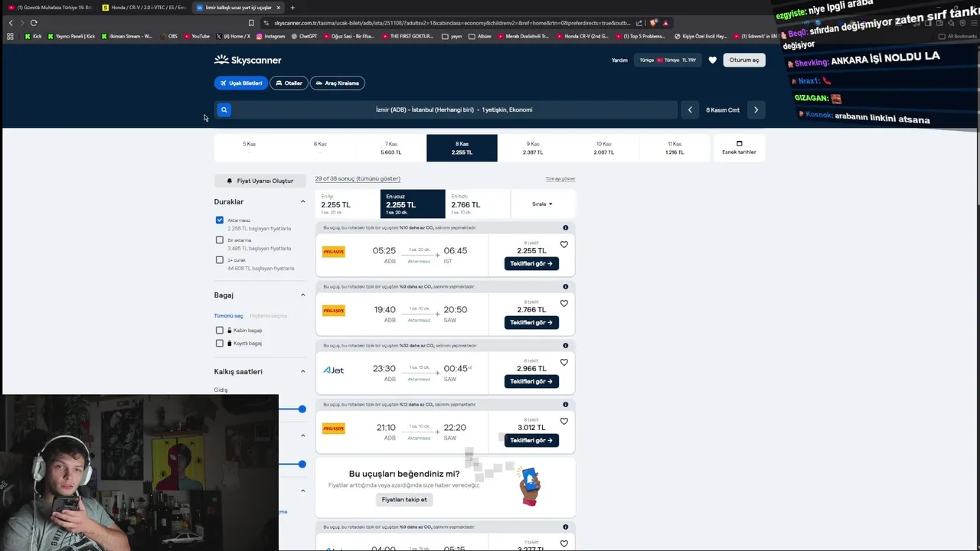Click the Skyscanner logo
The width and height of the screenshot is (980, 551).
click(x=248, y=60)
